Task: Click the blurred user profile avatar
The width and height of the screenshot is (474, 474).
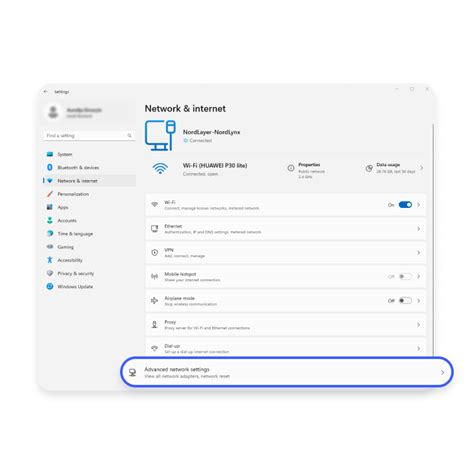Action: pos(53,112)
